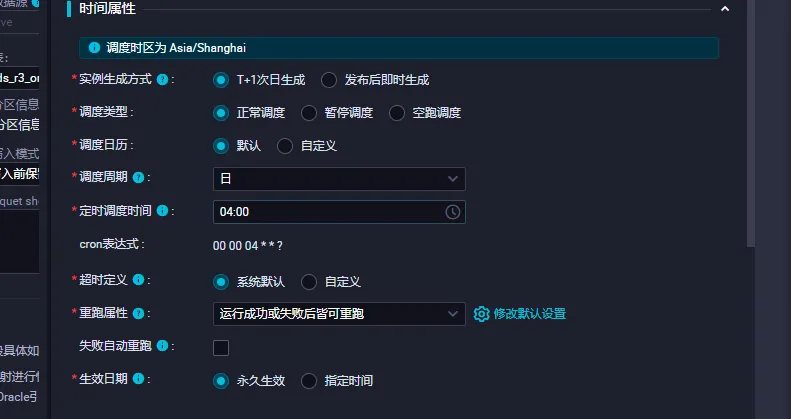This screenshot has width=791, height=419.
Task: Click gear icon for 修改默认设置
Action: click(x=481, y=314)
